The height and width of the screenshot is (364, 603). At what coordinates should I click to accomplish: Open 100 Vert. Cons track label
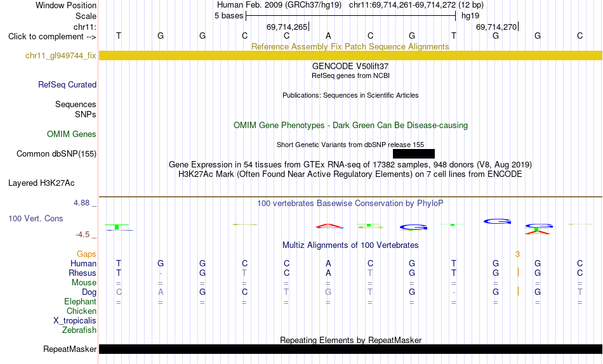click(36, 218)
